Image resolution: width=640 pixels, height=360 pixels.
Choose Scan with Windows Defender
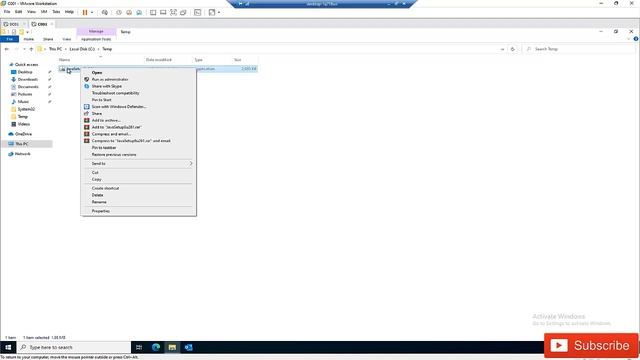138,107
